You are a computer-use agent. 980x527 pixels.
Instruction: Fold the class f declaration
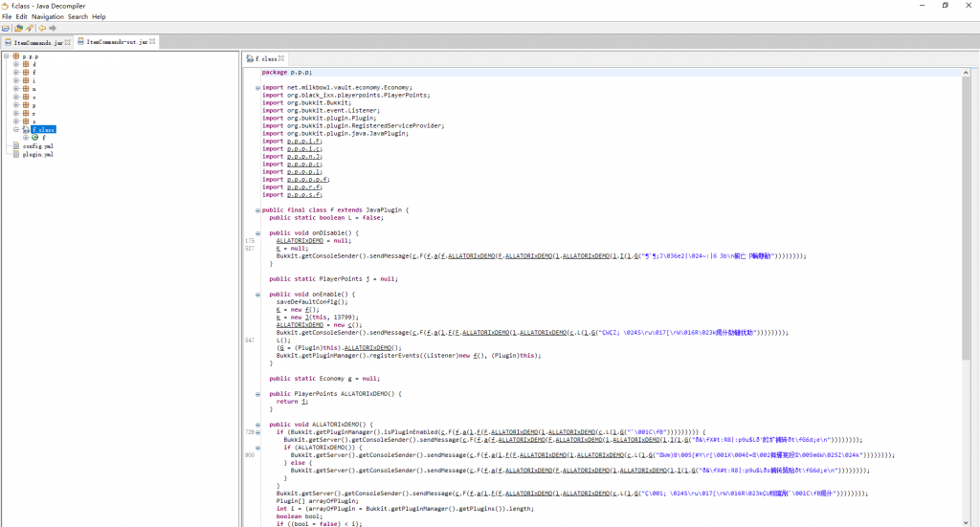pyautogui.click(x=257, y=210)
